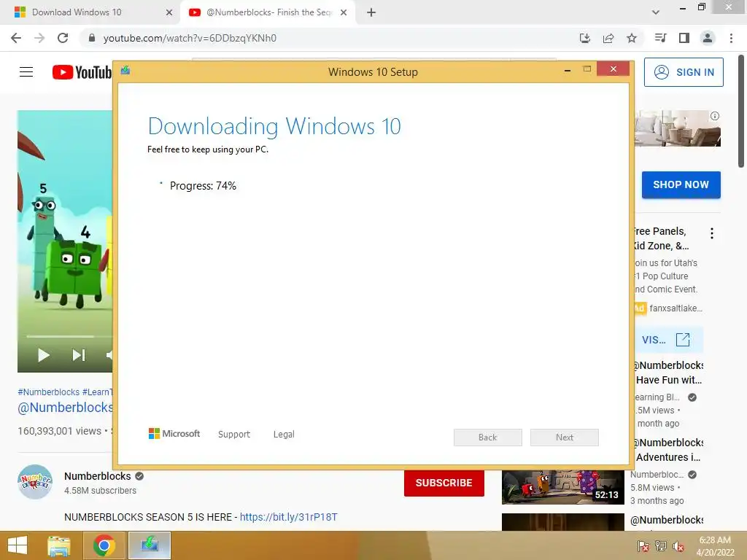Open the Windows Start button
Viewport: 747px width, 560px height.
click(18, 545)
